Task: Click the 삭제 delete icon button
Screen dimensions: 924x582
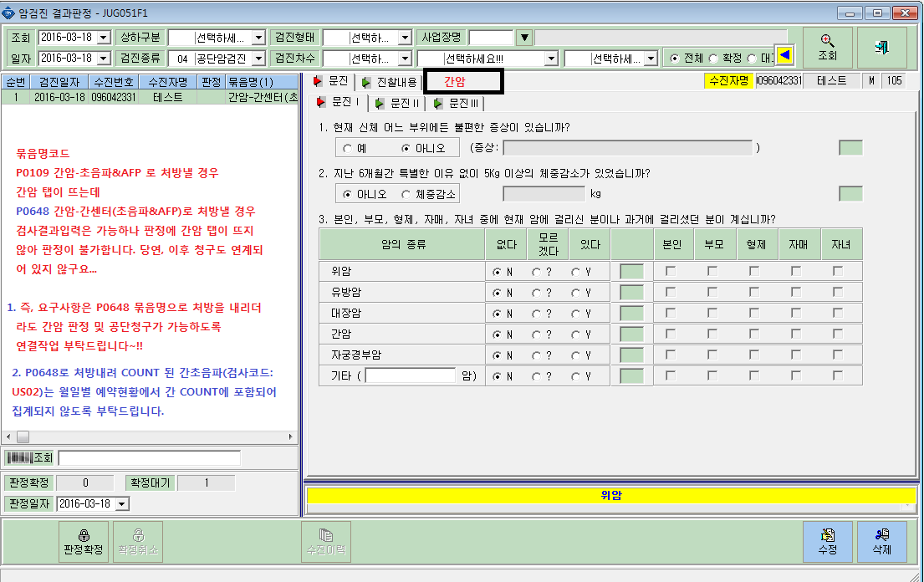Action: click(881, 541)
